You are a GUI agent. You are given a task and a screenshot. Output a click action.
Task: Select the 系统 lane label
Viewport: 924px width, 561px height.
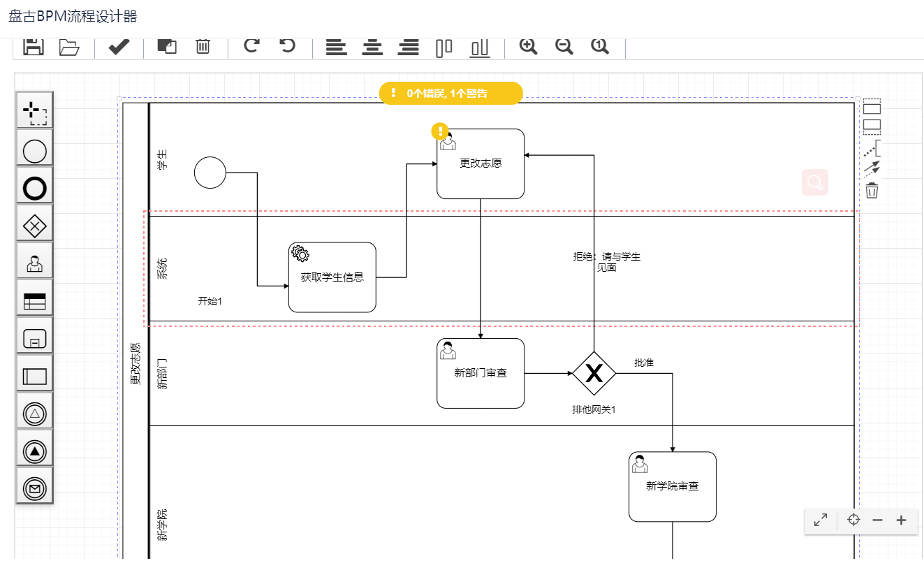coord(162,269)
